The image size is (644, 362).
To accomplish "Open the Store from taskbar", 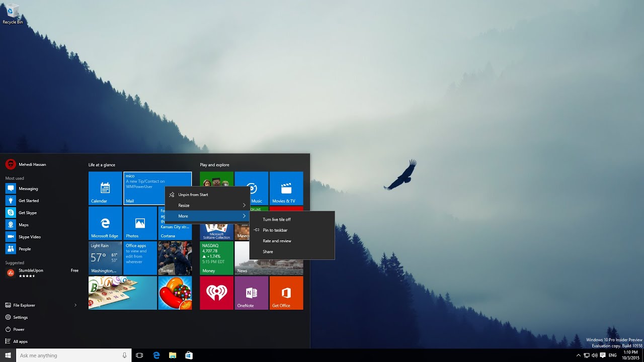I will tap(189, 355).
